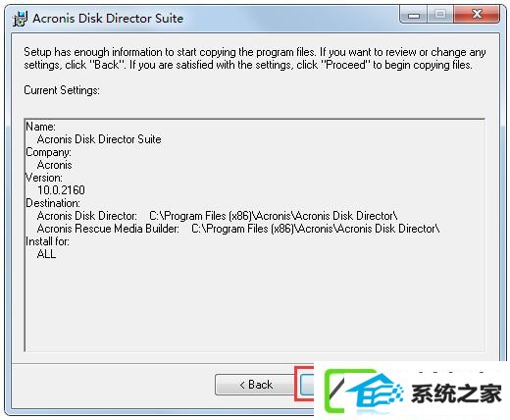Viewport: 510px width, 420px height.
Task: Click the red-highlighted Proceed button
Action: pyautogui.click(x=307, y=385)
